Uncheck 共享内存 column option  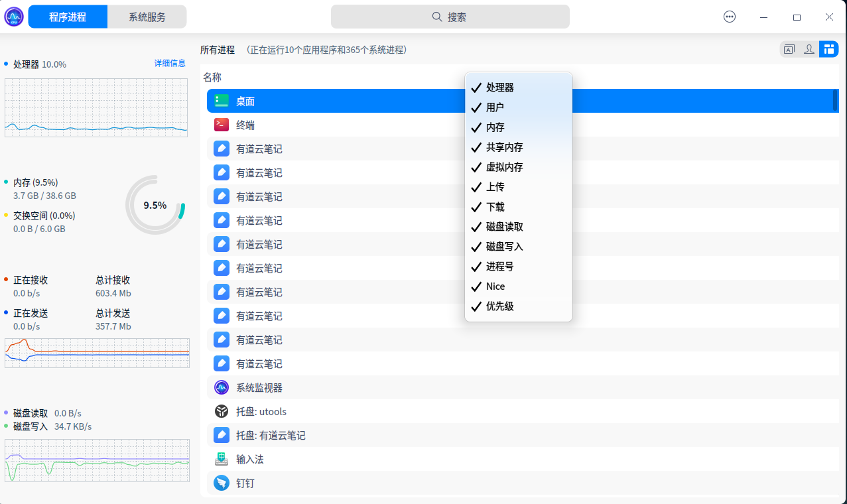(519, 147)
